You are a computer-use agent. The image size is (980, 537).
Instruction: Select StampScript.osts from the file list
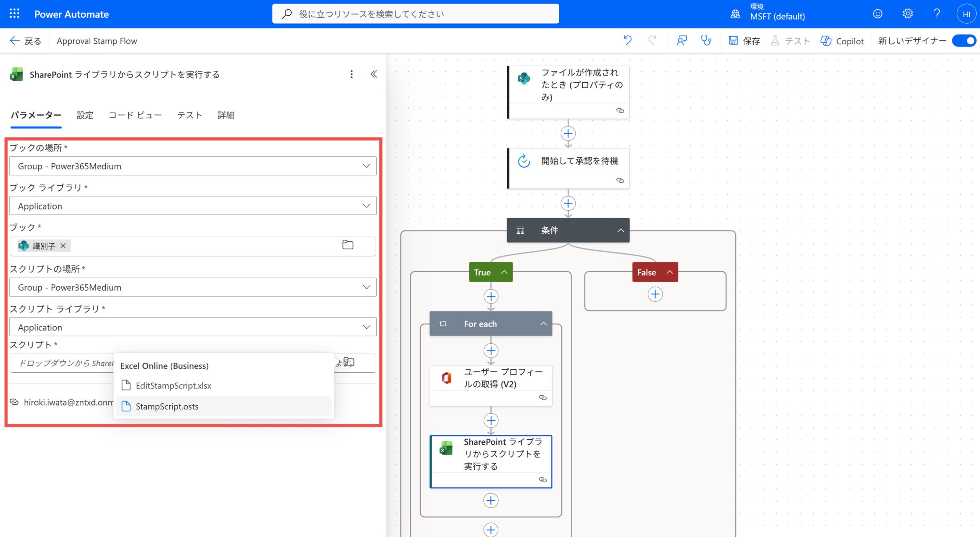[x=167, y=406]
